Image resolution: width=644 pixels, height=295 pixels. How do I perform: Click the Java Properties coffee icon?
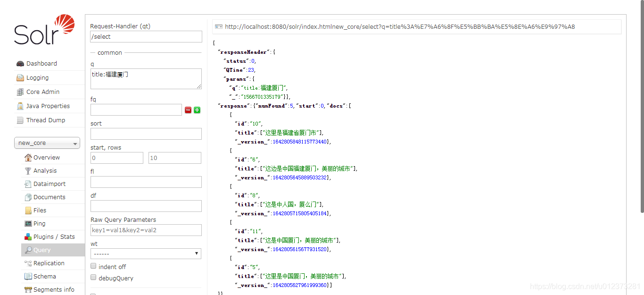click(19, 106)
